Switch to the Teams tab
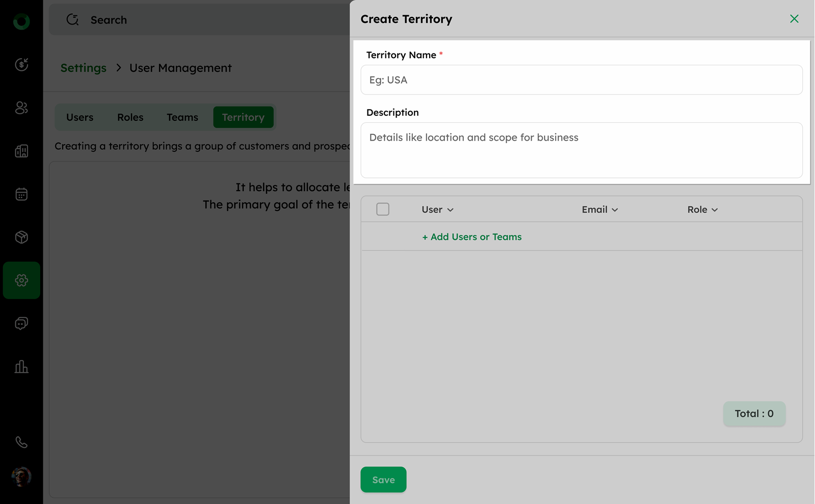Screen dimensions: 815x504 pyautogui.click(x=182, y=117)
